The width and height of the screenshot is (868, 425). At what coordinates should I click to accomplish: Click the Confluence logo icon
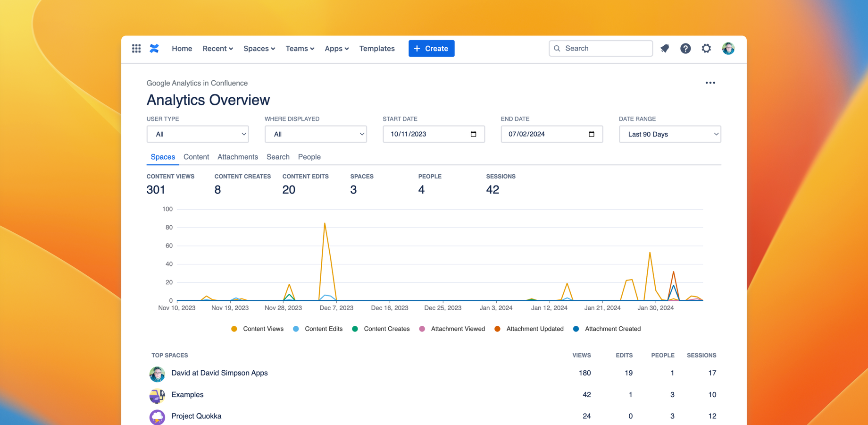154,48
